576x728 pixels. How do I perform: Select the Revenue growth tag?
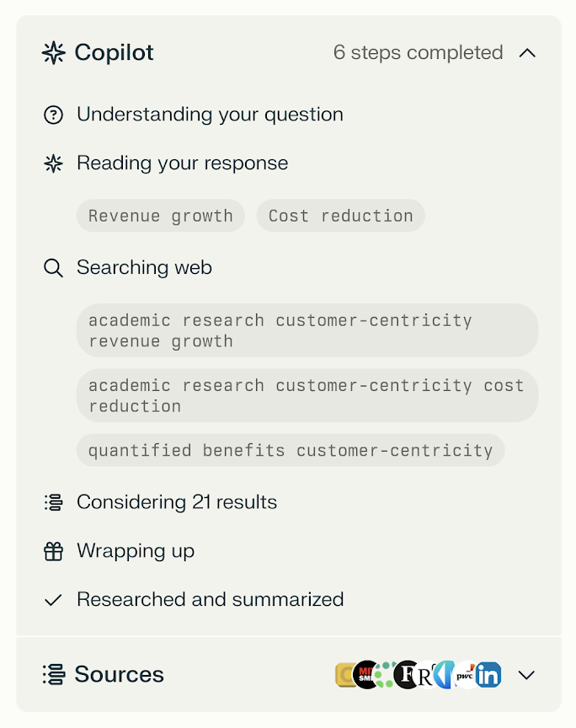(x=161, y=216)
